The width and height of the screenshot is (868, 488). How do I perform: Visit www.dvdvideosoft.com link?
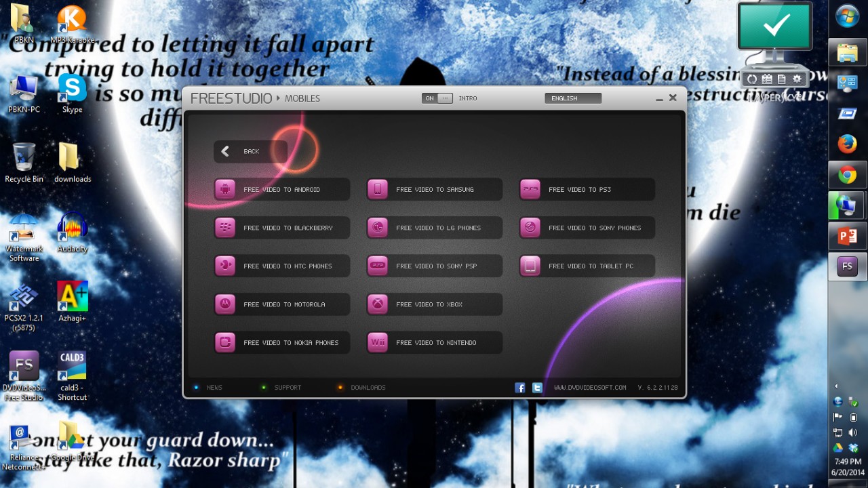pos(590,388)
